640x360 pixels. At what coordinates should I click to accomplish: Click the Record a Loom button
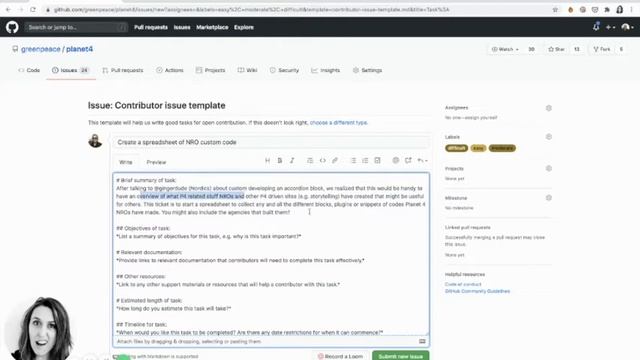coord(340,356)
